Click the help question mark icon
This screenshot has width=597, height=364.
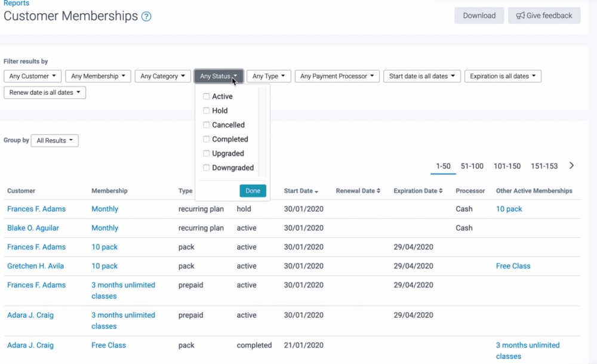click(x=146, y=17)
